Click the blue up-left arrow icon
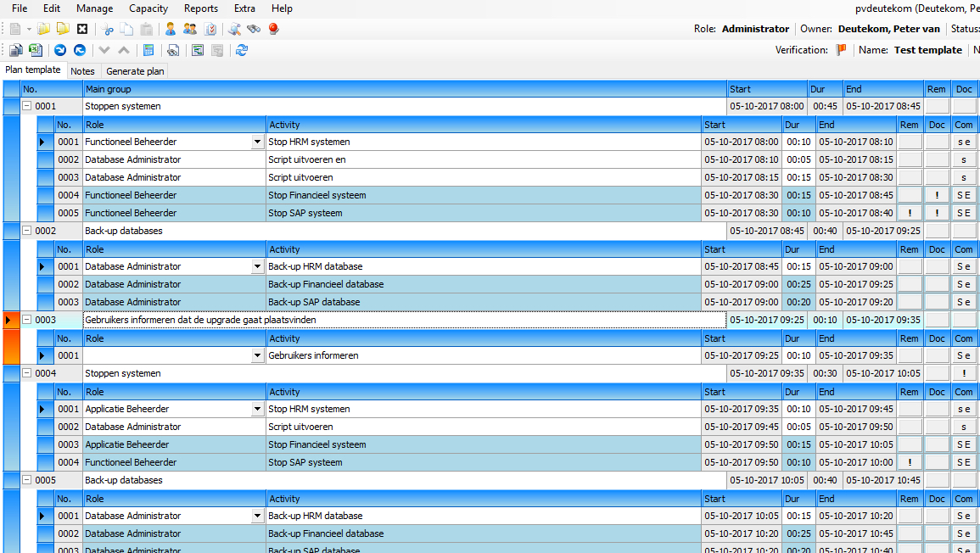The image size is (980, 553). 80,50
